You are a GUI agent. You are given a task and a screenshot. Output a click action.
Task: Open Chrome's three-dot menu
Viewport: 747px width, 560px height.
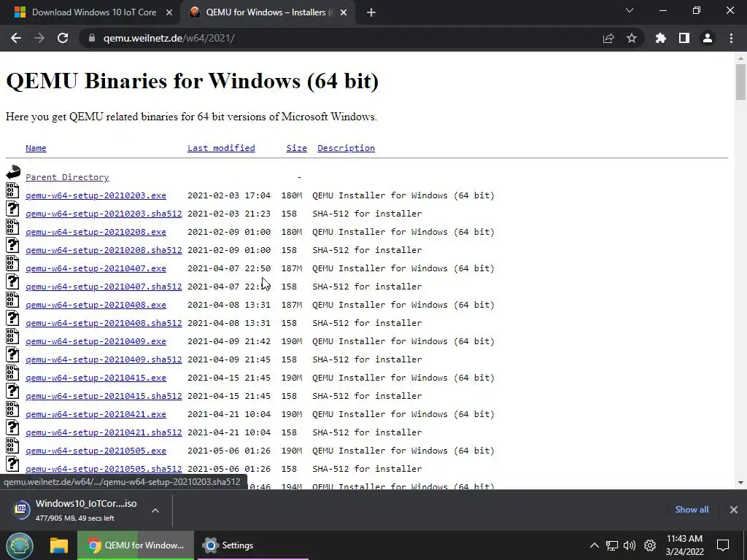click(731, 38)
